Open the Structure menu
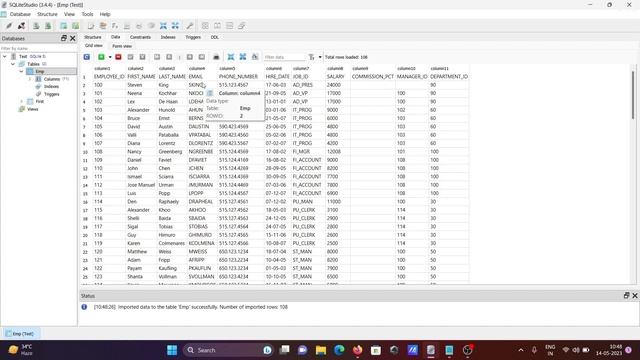This screenshot has width=640, height=360. 47,14
